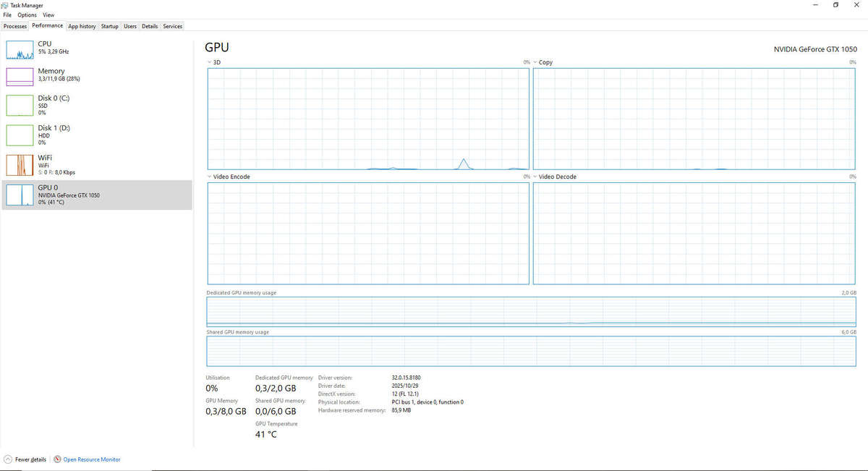Screen dimensions: 868x471
Task: Open the Options menu
Action: click(x=27, y=15)
